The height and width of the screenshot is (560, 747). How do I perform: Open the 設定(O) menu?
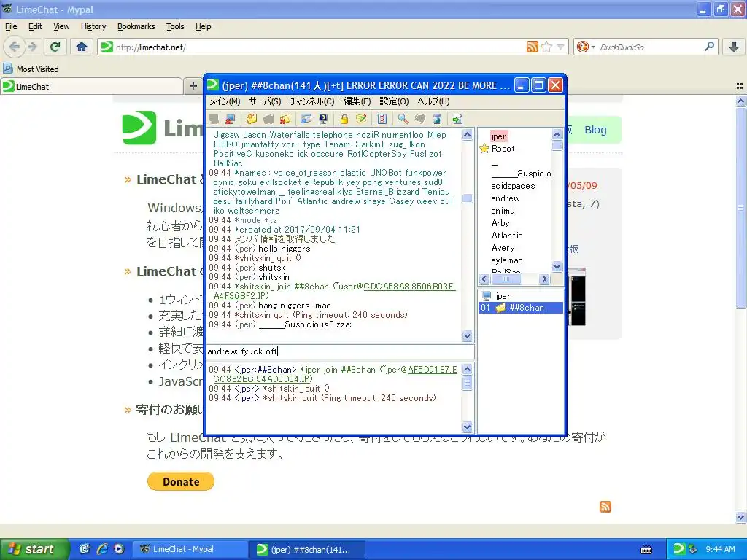click(x=394, y=101)
